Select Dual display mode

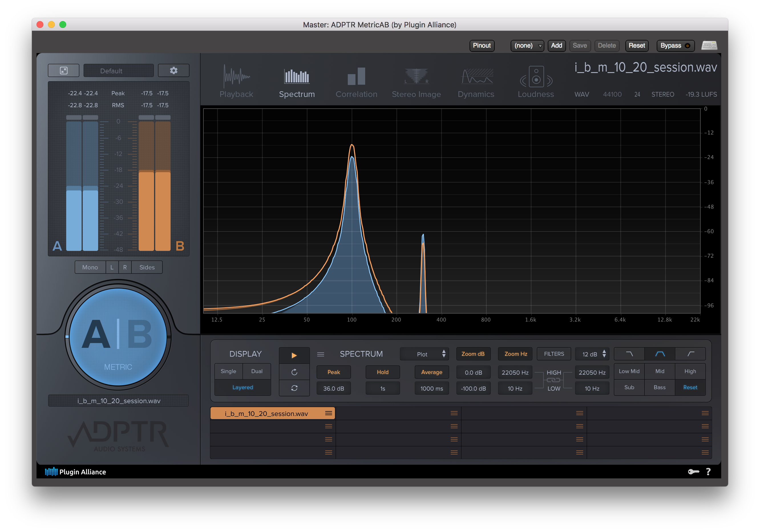coord(256,371)
